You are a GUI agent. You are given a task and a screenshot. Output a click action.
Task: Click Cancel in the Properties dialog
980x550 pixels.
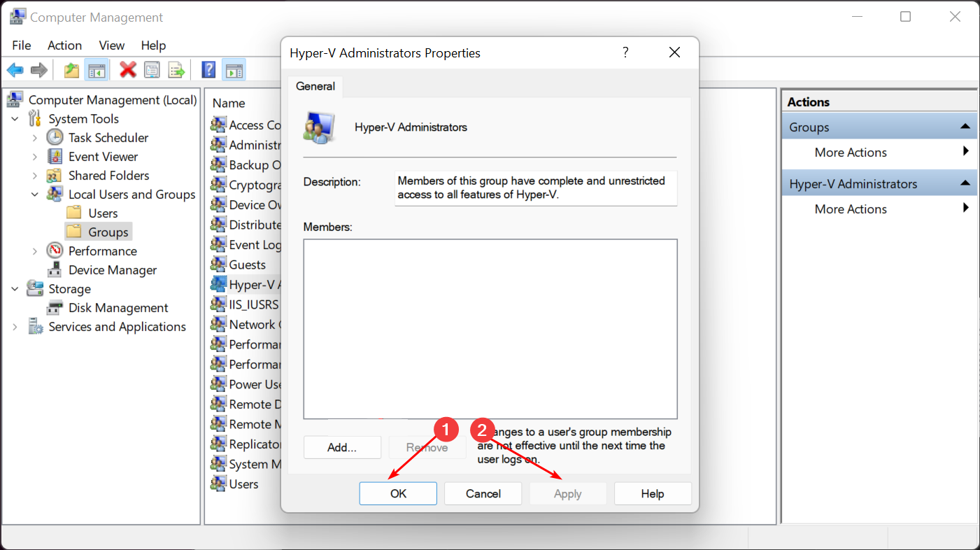click(483, 493)
